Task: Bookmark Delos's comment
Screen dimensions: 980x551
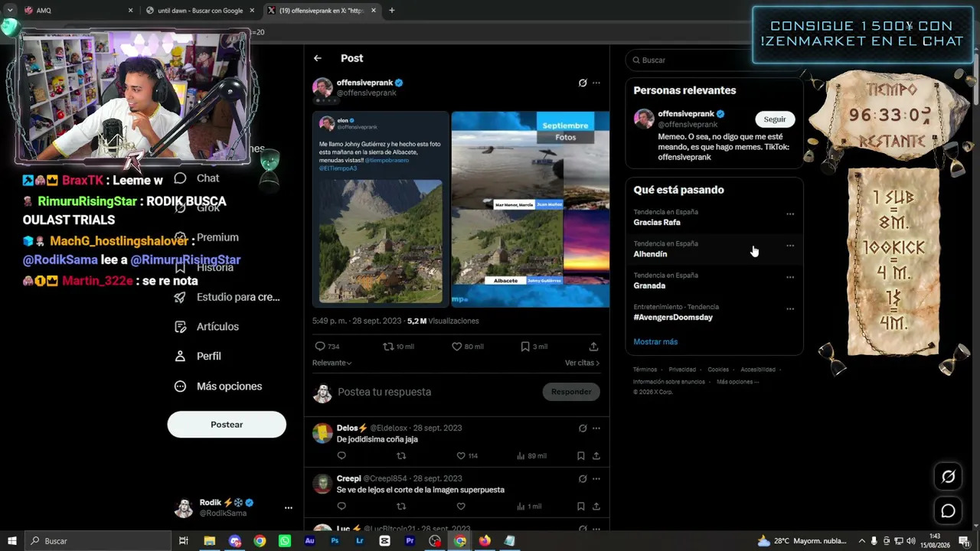Action: 581,456
